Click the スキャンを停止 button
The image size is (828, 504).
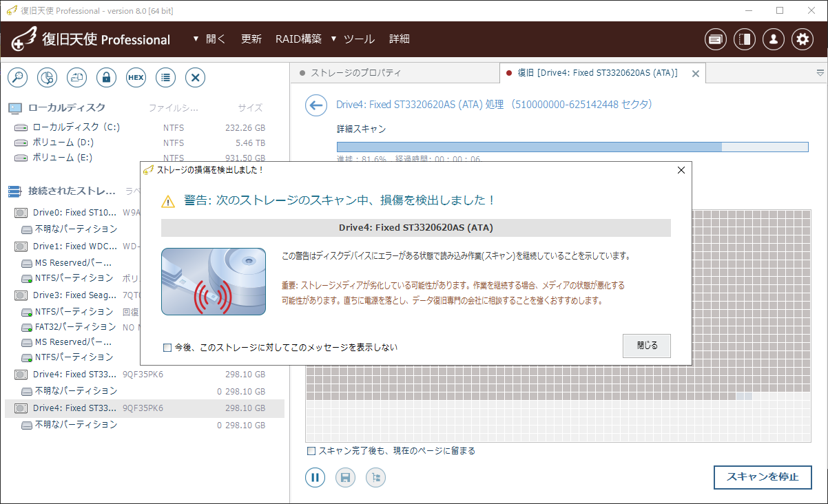coord(763,477)
